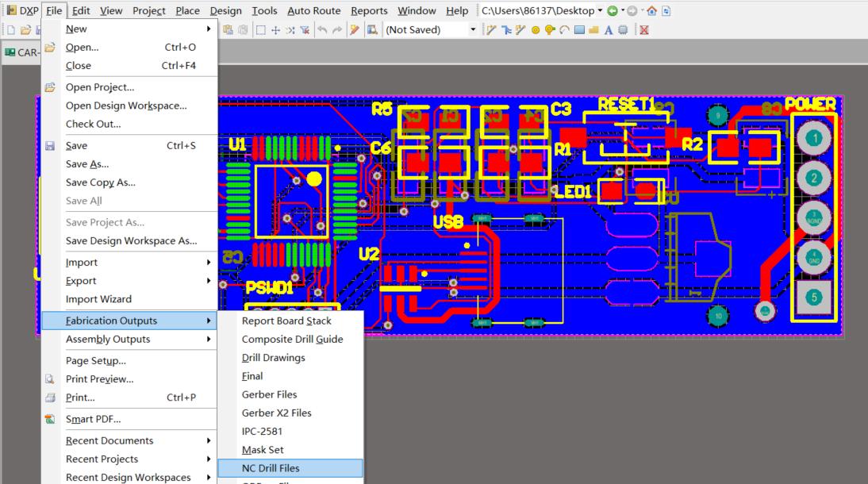The width and height of the screenshot is (868, 484).
Task: Switch to the CAR document tab
Action: click(21, 52)
